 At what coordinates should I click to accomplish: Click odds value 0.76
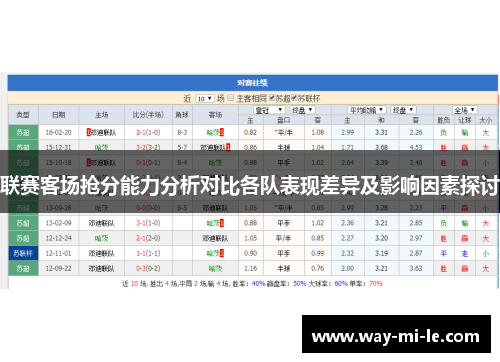point(318,268)
